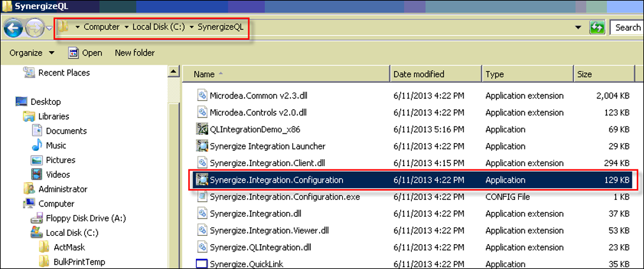Open the Pictures library
This screenshot has width=644, height=269.
tap(61, 160)
